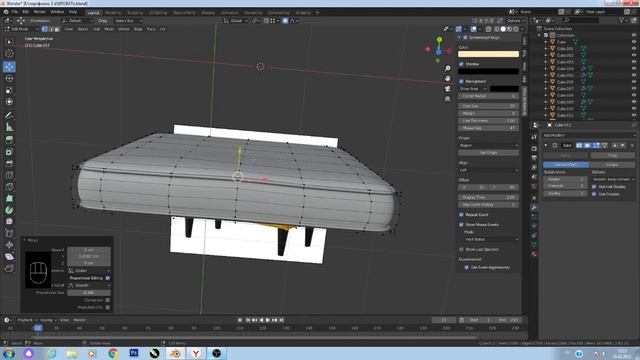Collapse the Move operator panel
This screenshot has height=360, width=640.
pos(24,240)
